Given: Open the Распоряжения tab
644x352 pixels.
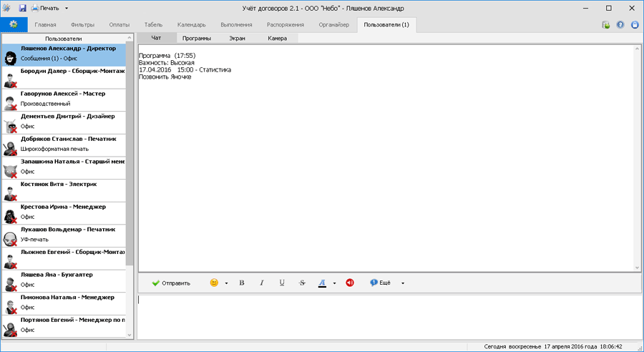Looking at the screenshot, I should click(286, 24).
